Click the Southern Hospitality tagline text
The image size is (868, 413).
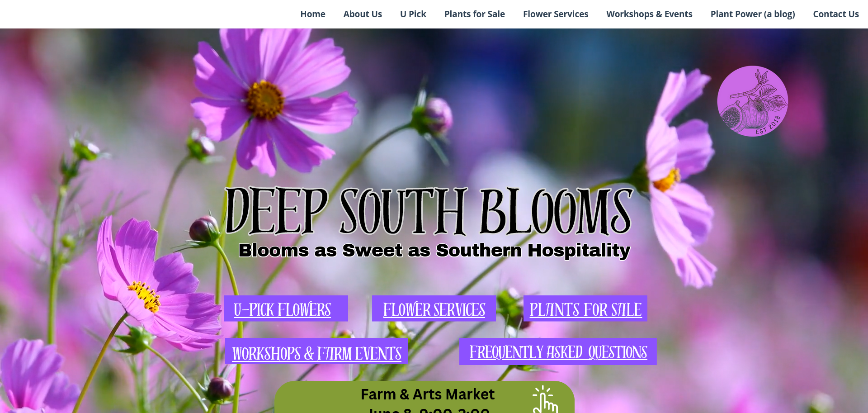[x=434, y=250]
